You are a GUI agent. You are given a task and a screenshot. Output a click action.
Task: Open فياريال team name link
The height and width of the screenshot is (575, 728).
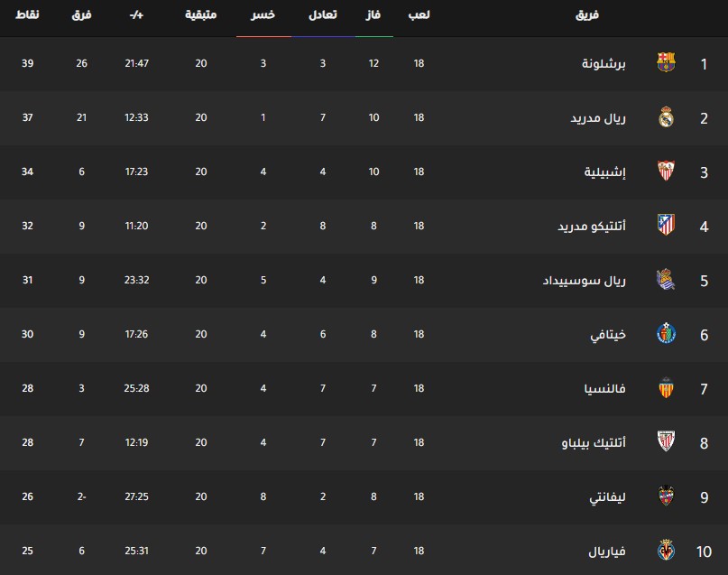click(607, 551)
